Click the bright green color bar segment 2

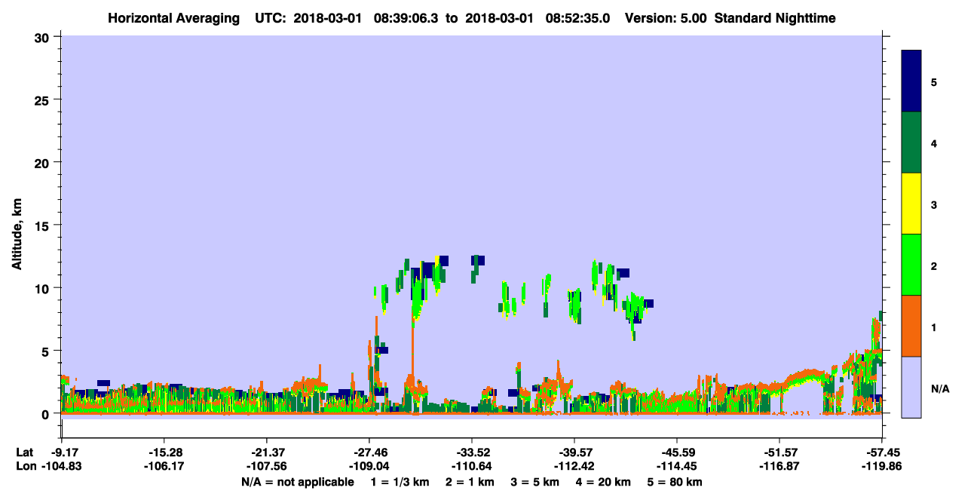pyautogui.click(x=911, y=265)
